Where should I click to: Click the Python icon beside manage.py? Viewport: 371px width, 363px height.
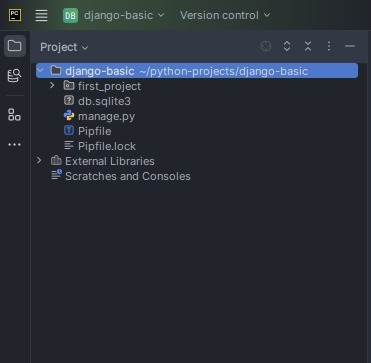[69, 116]
